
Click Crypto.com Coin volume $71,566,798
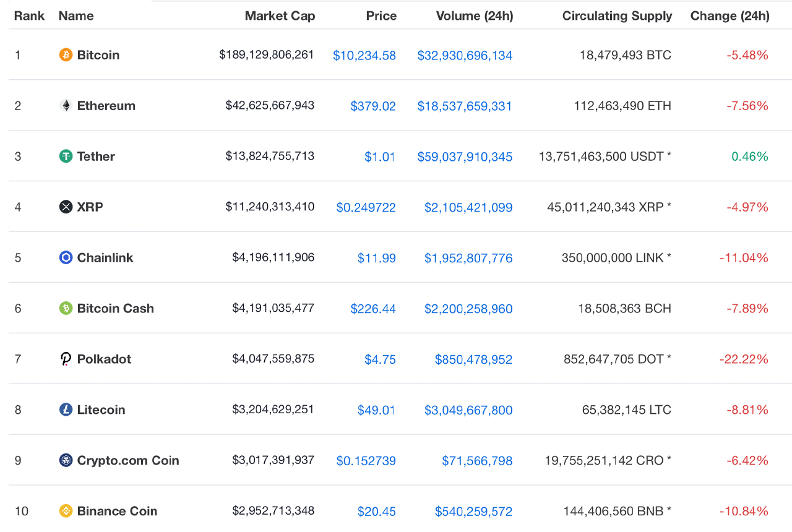pyautogui.click(x=478, y=461)
